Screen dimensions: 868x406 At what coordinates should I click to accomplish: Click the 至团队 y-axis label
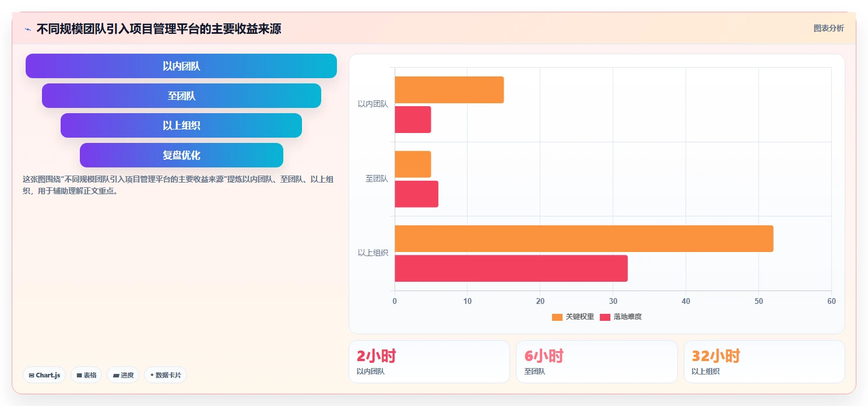click(377, 179)
